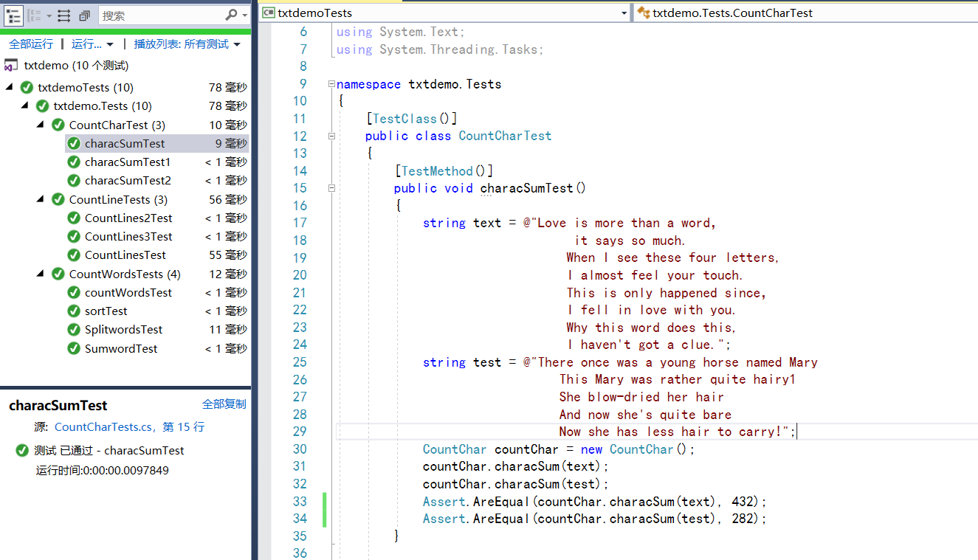Click the passed icon next to CountCharTest (3)
Viewport: 978px width, 560px height.
58,125
